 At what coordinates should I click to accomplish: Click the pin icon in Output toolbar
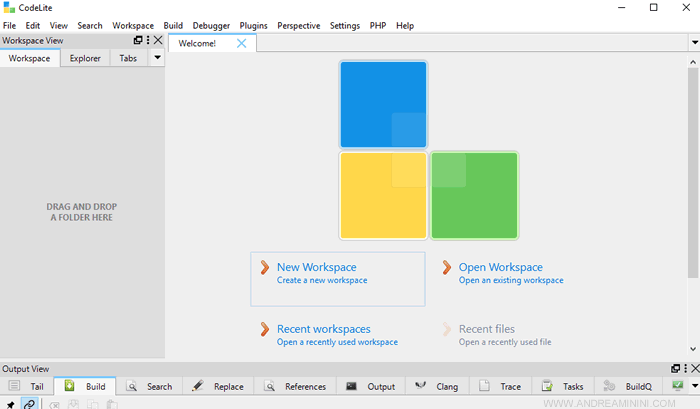pos(11,404)
